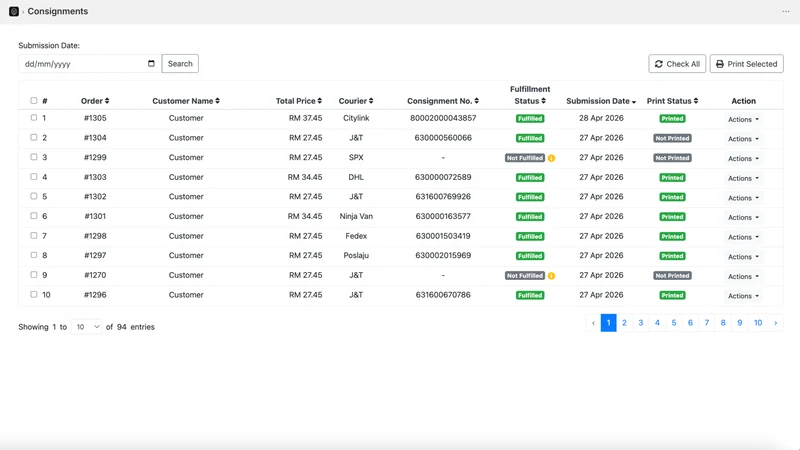Click the Submission Date input field
The image size is (800, 450).
pyautogui.click(x=90, y=64)
